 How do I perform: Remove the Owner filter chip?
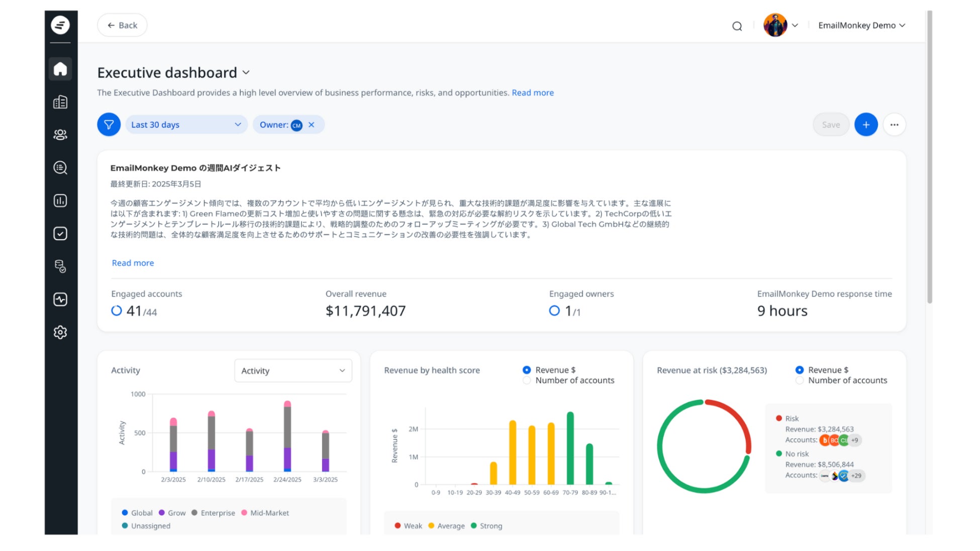tap(312, 125)
